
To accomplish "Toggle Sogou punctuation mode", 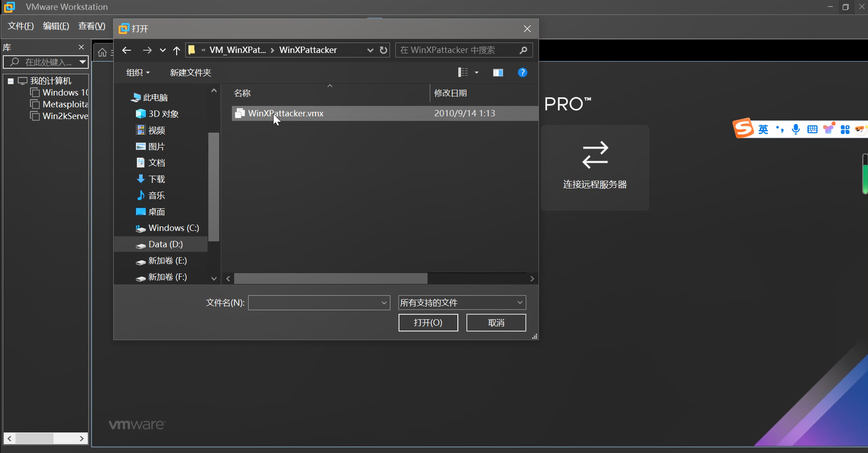I will click(780, 129).
